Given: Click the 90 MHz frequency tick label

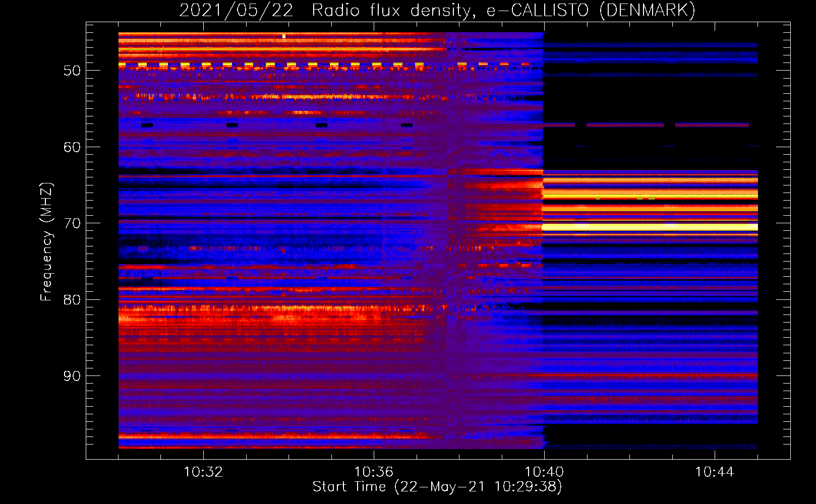Looking at the screenshot, I should pos(72,376).
